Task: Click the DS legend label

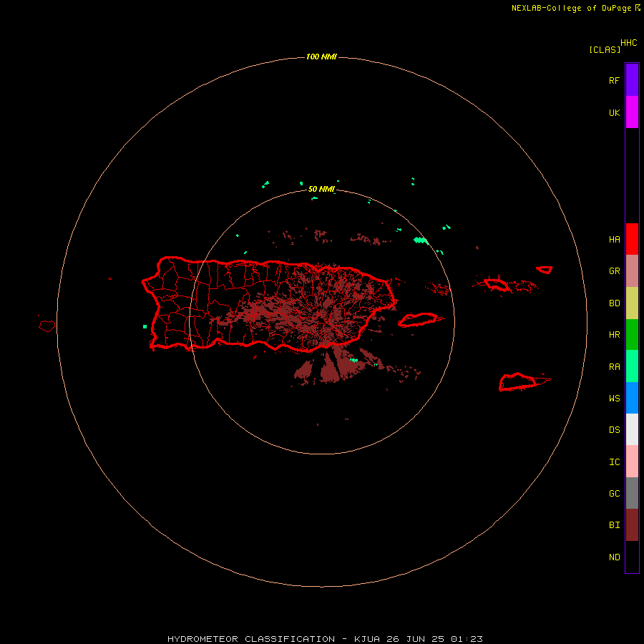Action: click(615, 430)
